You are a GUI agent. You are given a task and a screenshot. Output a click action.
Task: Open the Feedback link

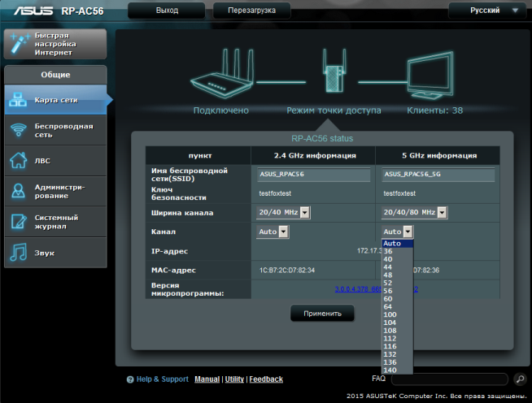pyautogui.click(x=266, y=379)
